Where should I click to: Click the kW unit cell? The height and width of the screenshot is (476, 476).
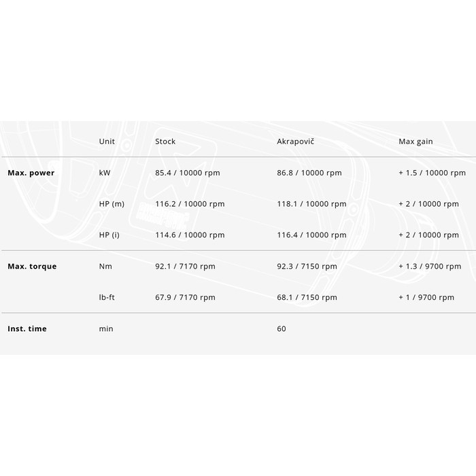point(105,173)
